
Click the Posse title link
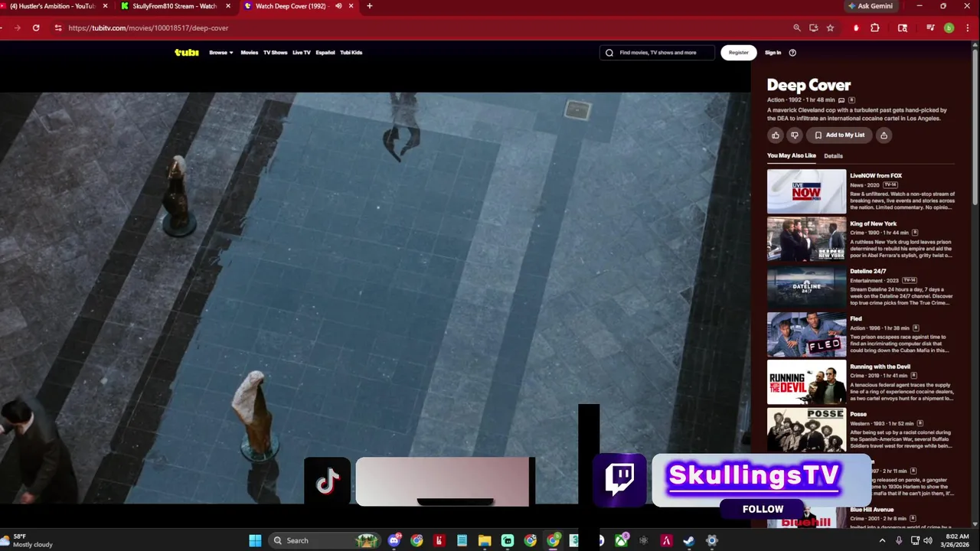[858, 414]
